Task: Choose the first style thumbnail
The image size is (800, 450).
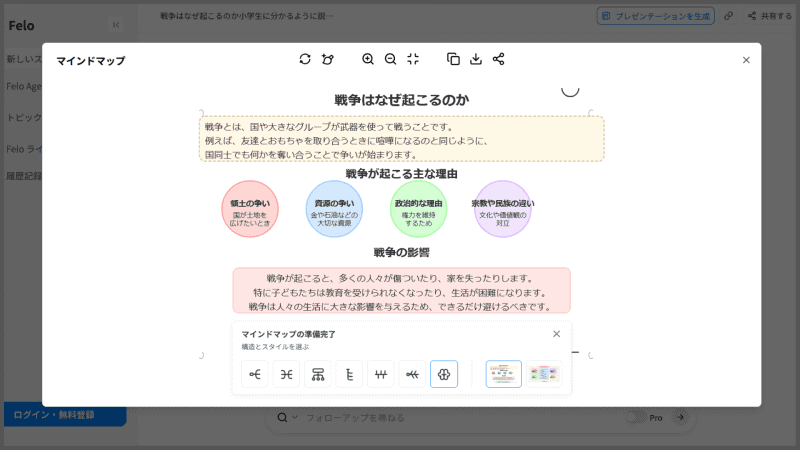Action: point(504,374)
